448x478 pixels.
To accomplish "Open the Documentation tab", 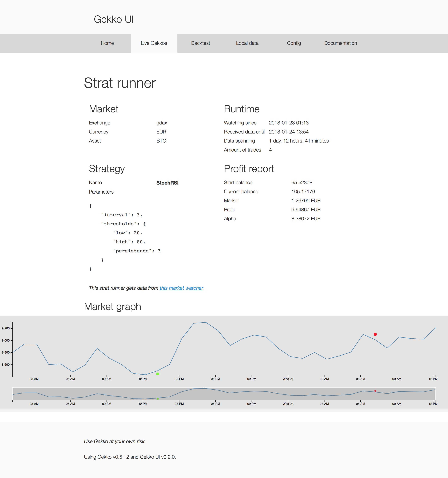I will tap(340, 43).
